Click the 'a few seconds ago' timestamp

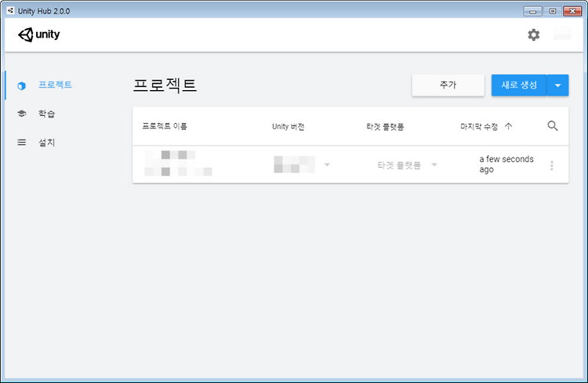point(506,164)
